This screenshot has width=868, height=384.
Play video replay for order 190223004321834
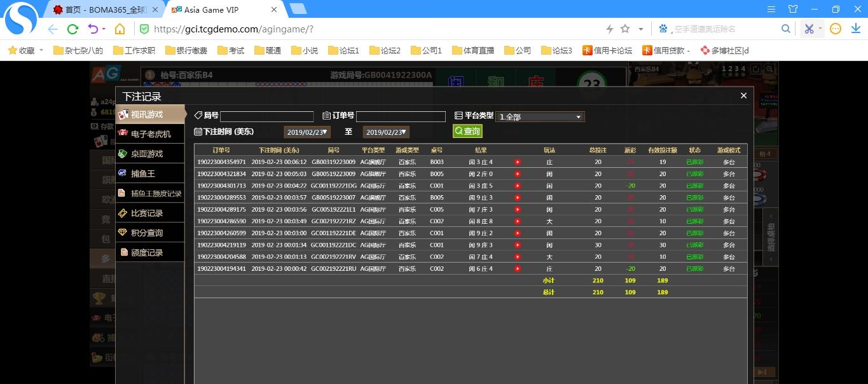click(518, 174)
